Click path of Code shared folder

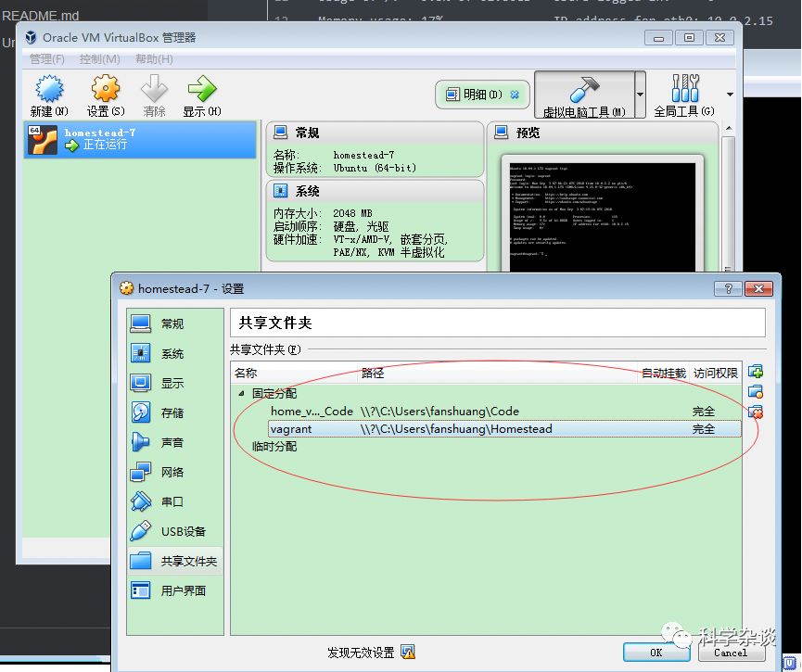click(x=439, y=412)
